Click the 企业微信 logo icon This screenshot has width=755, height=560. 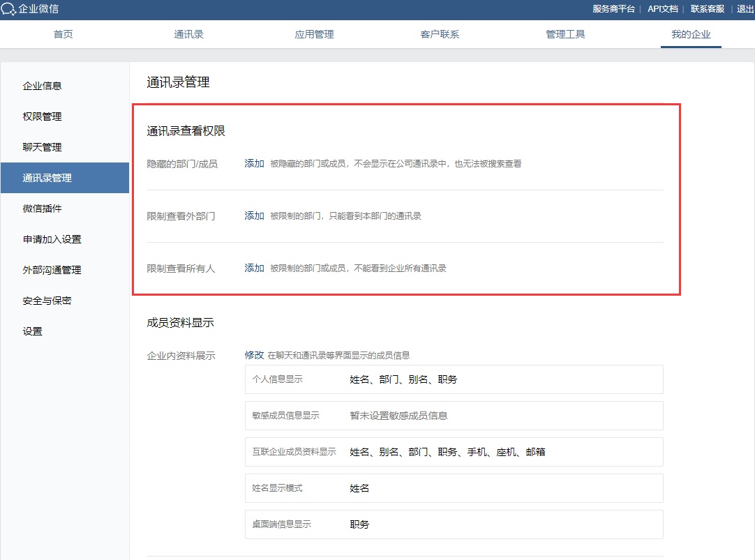pyautogui.click(x=9, y=9)
